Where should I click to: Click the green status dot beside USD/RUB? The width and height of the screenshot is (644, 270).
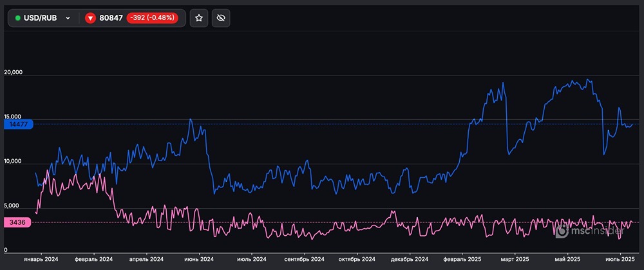point(17,18)
